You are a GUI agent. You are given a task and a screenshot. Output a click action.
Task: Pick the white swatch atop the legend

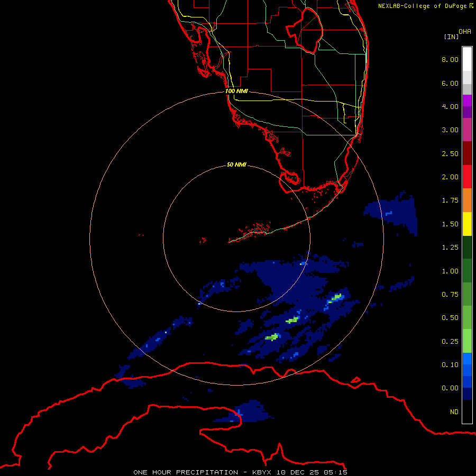tap(467, 59)
